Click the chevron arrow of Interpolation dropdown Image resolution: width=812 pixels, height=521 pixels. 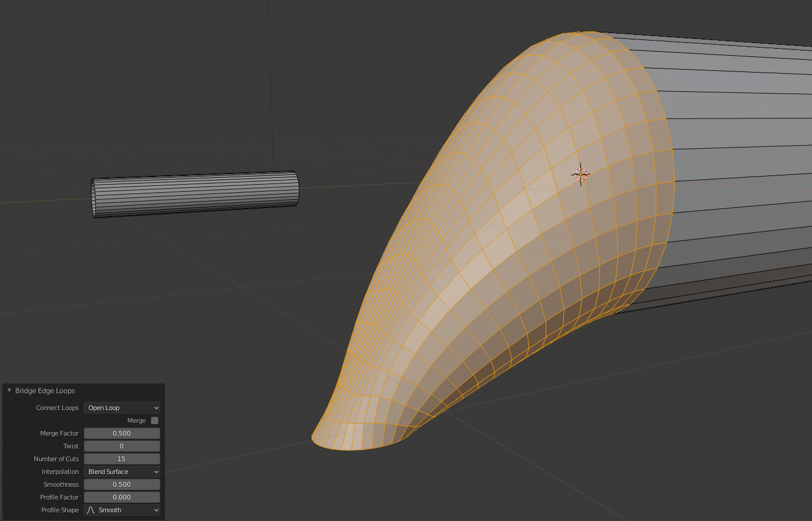pyautogui.click(x=156, y=472)
